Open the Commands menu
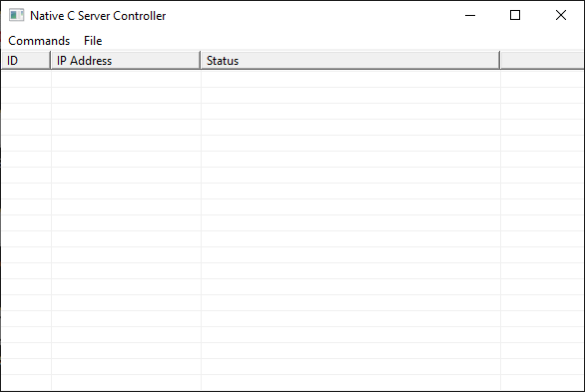The image size is (585, 392). (39, 41)
